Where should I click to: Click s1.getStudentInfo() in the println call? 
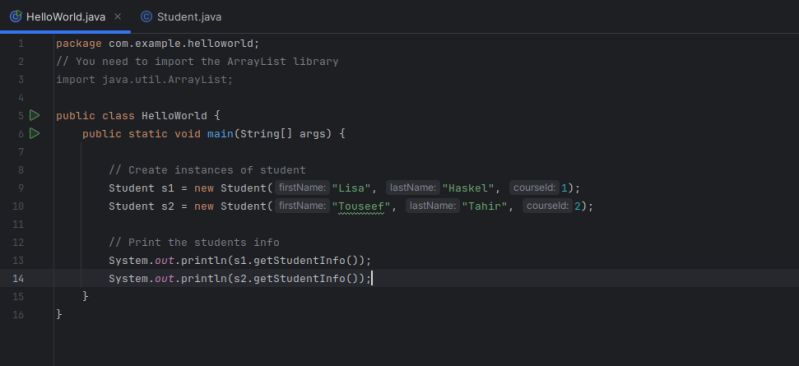click(x=296, y=260)
